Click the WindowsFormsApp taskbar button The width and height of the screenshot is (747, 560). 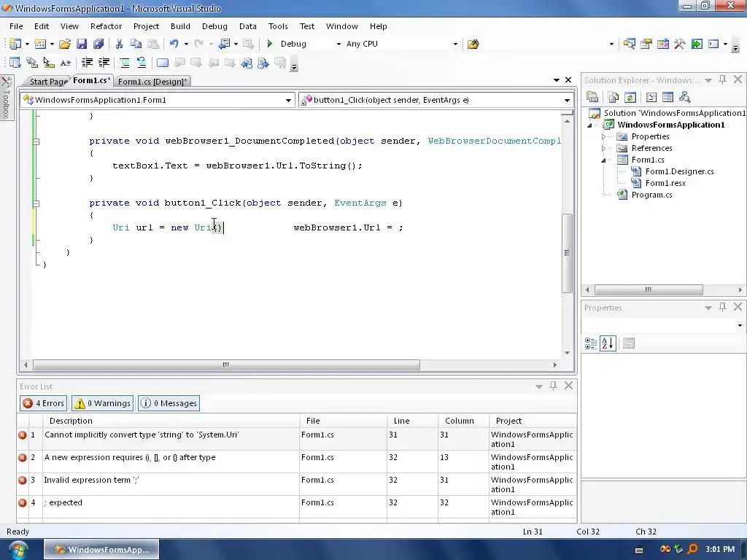(101, 550)
